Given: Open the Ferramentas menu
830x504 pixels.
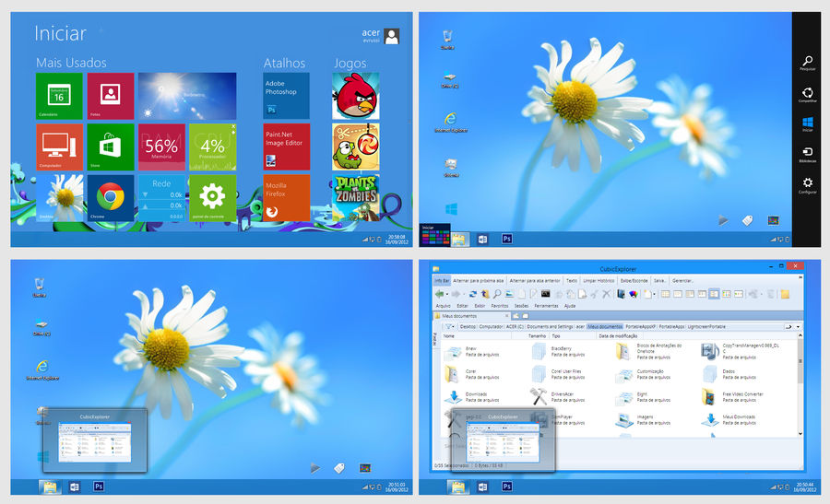Looking at the screenshot, I should pos(546,306).
